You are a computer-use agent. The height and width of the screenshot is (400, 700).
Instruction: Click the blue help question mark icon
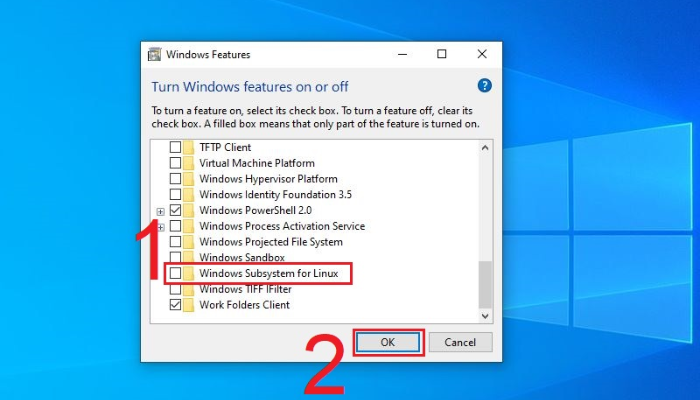click(485, 86)
